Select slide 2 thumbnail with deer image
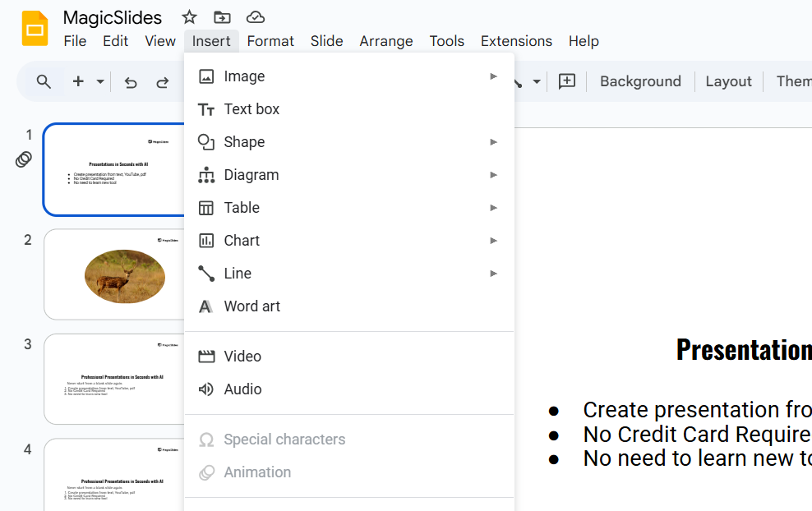Viewport: 812px width, 511px height. pos(113,274)
